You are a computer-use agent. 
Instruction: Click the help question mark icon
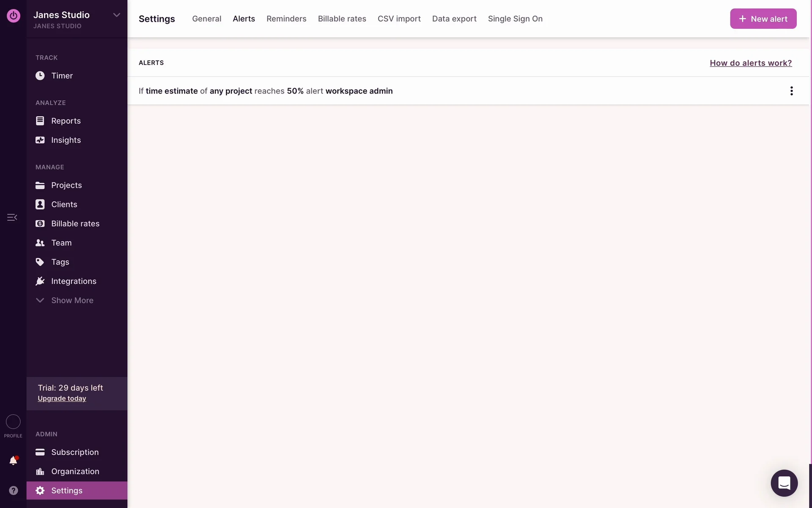pos(13,490)
